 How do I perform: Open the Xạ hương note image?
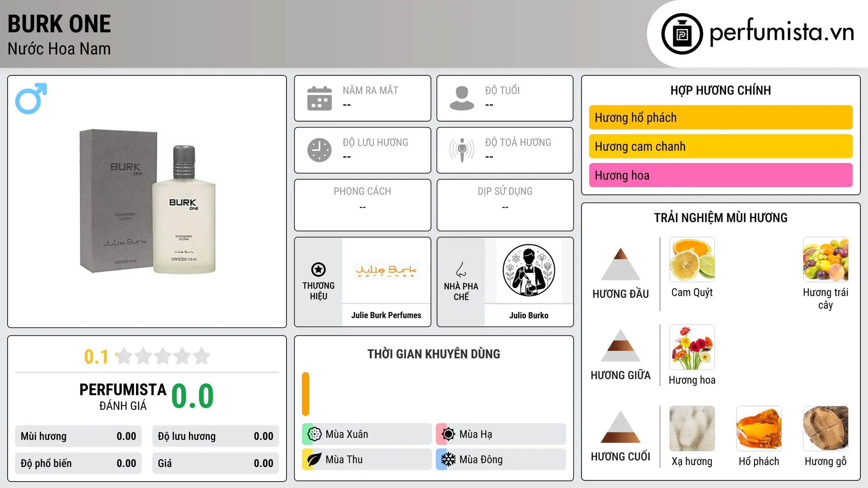(692, 429)
